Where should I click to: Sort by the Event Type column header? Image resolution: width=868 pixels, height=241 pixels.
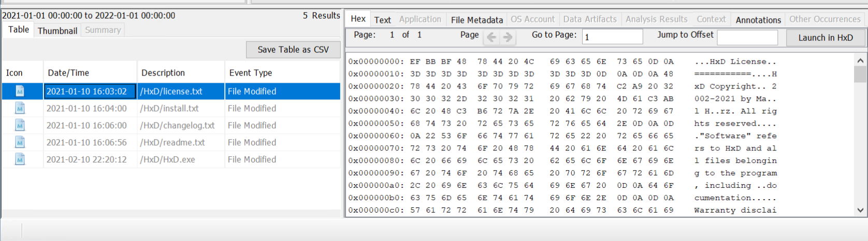pos(282,73)
